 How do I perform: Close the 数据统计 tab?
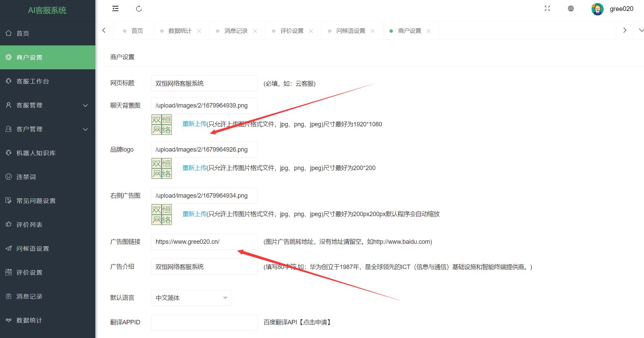click(x=199, y=31)
